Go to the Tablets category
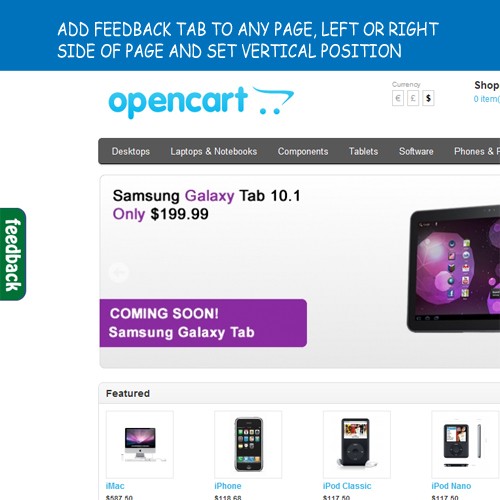Viewport: 500px width, 500px height. pyautogui.click(x=363, y=151)
